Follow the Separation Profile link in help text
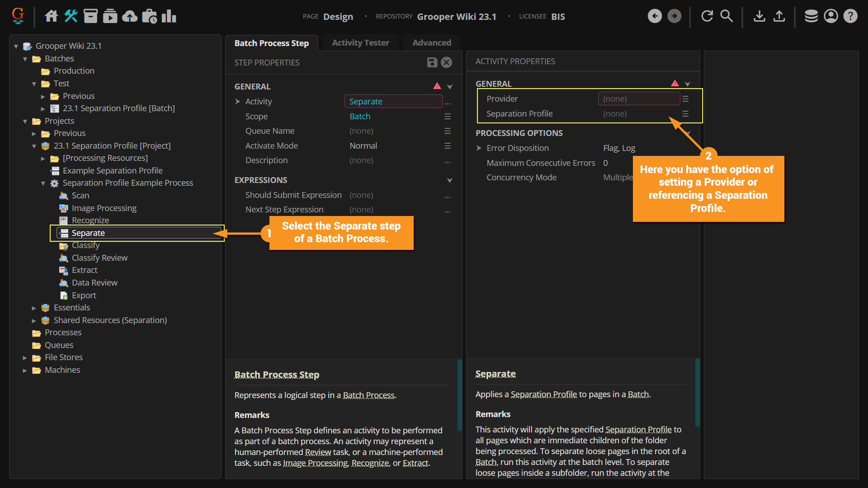The width and height of the screenshot is (868, 488). pyautogui.click(x=543, y=394)
